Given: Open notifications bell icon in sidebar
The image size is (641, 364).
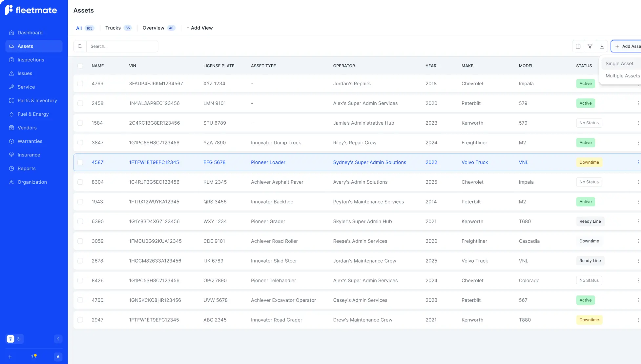Looking at the screenshot, I should click(34, 357).
